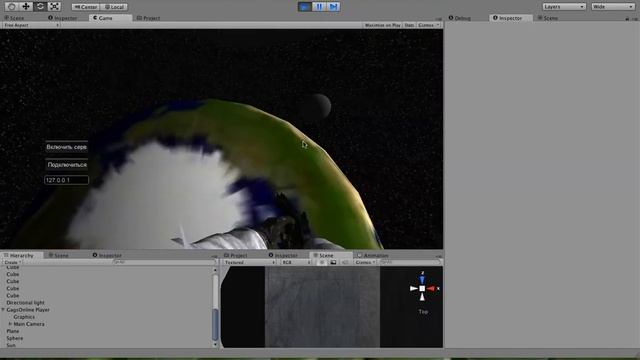
Task: Select the Hand (view pan) tool
Action: (11, 7)
